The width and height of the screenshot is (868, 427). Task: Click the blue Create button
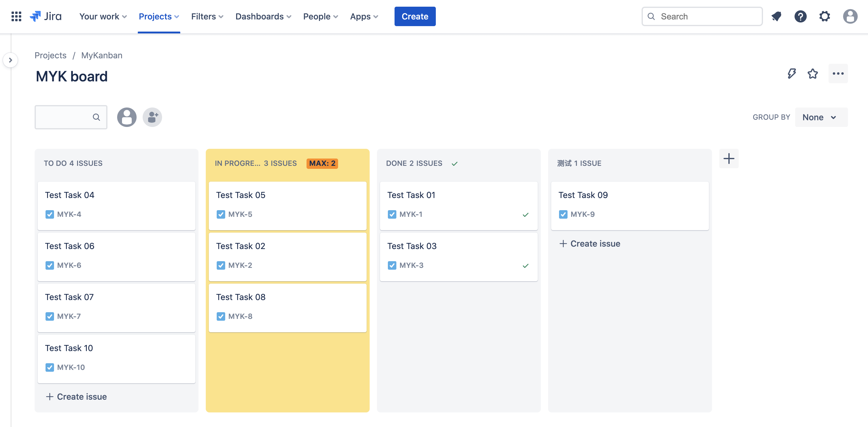415,16
